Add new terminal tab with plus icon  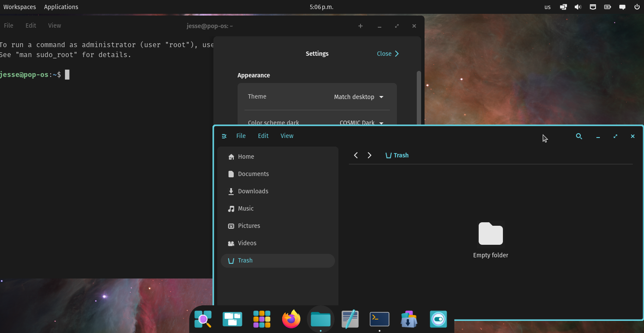click(361, 26)
